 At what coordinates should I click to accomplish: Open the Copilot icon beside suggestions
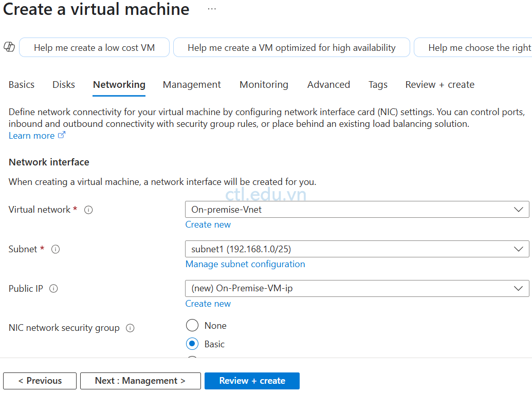pyautogui.click(x=9, y=47)
